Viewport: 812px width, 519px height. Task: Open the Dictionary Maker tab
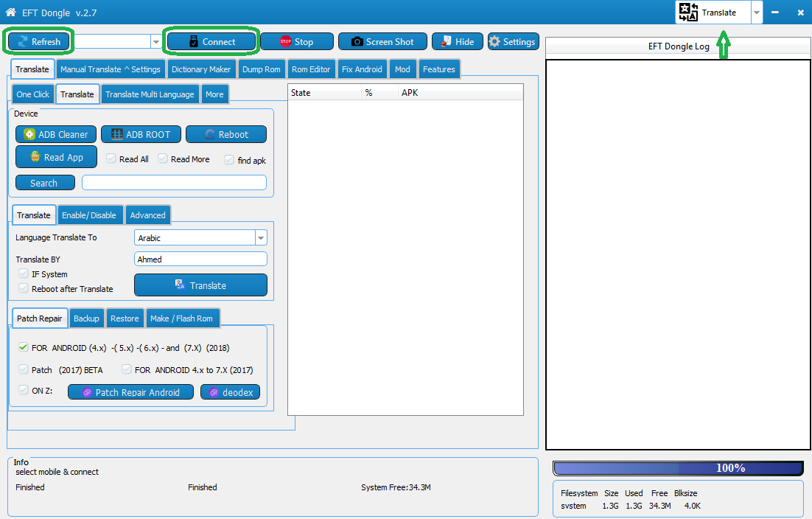pos(201,69)
